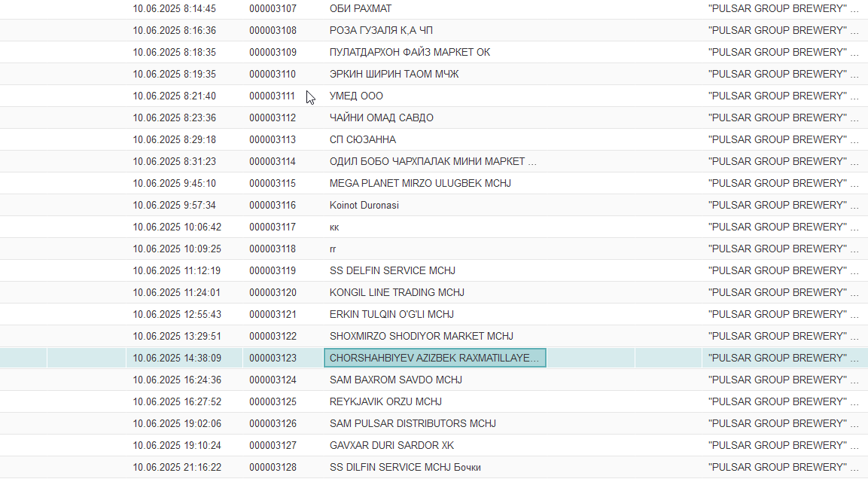Select ОДИЛ БОБО ЧАРХПАЛАК МИНИ МАРКЕТ

(x=433, y=162)
